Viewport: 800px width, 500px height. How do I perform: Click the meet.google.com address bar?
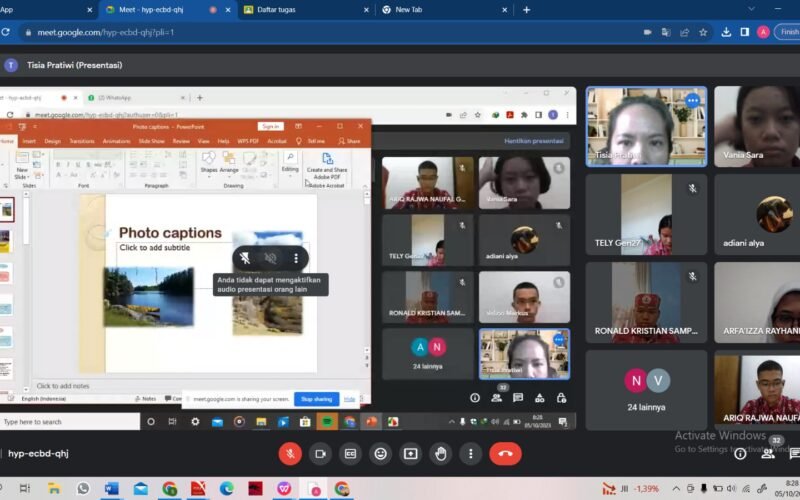tap(300, 32)
